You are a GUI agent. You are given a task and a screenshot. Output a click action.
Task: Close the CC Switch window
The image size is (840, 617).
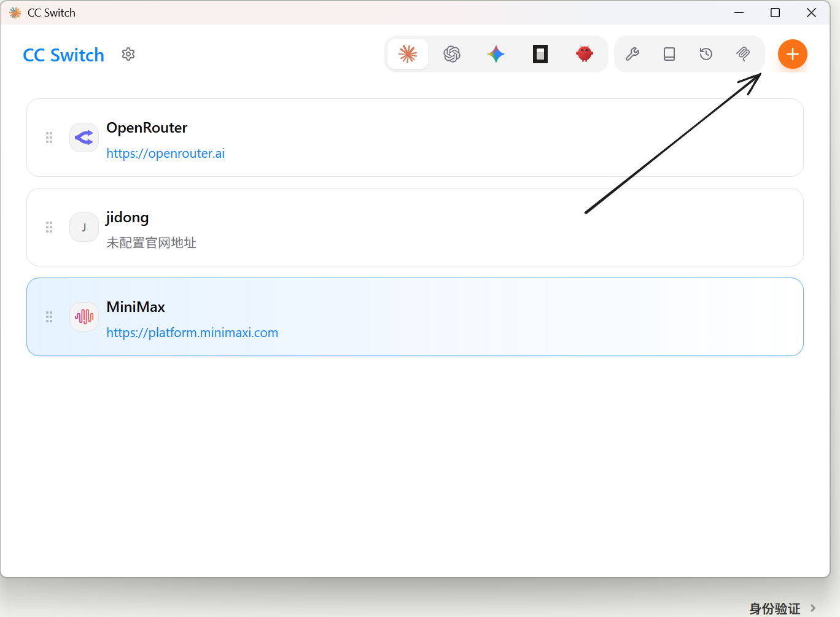pos(811,12)
